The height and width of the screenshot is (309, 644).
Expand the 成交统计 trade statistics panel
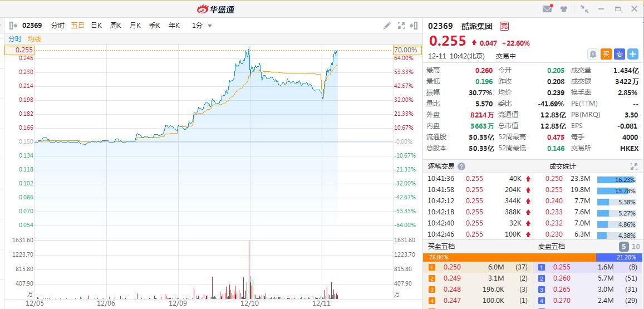pos(633,166)
